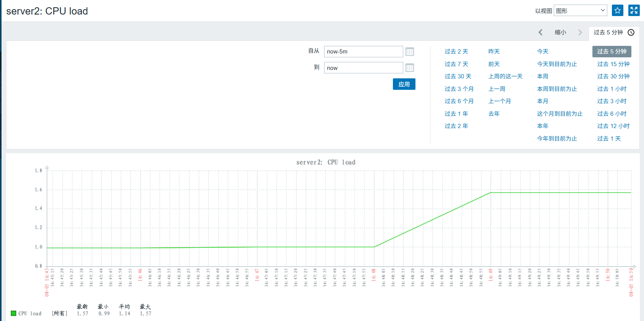The image size is (644, 321).
Task: Click the 最大 value 1.57 in legend
Action: [x=145, y=313]
